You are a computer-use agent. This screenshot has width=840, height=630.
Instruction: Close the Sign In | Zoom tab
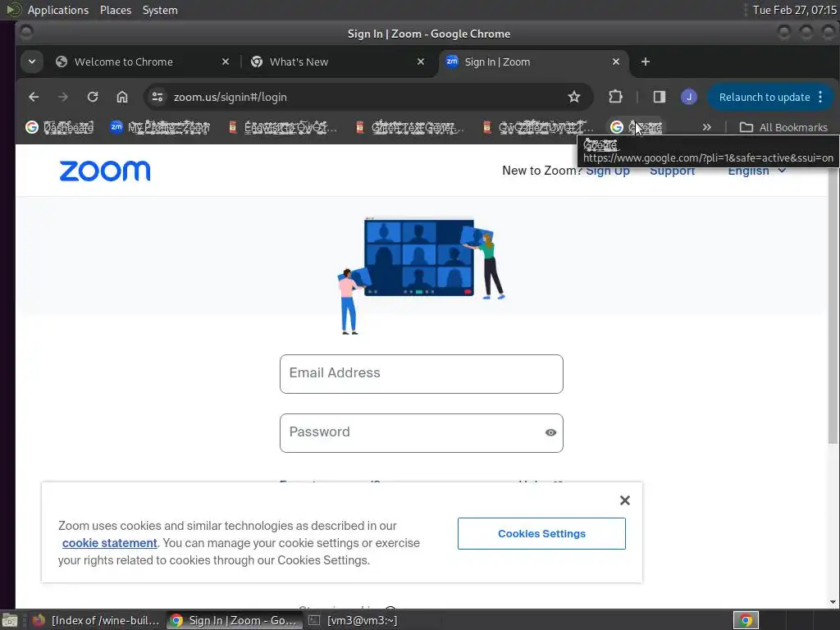616,62
